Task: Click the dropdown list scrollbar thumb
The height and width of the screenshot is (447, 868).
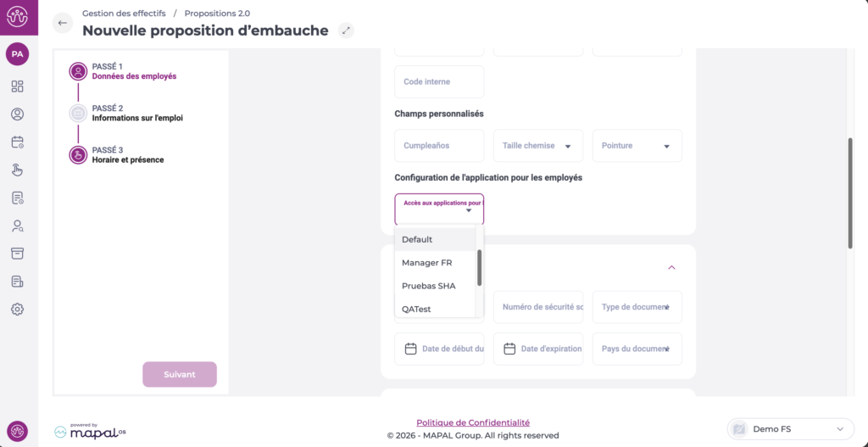Action: (480, 267)
